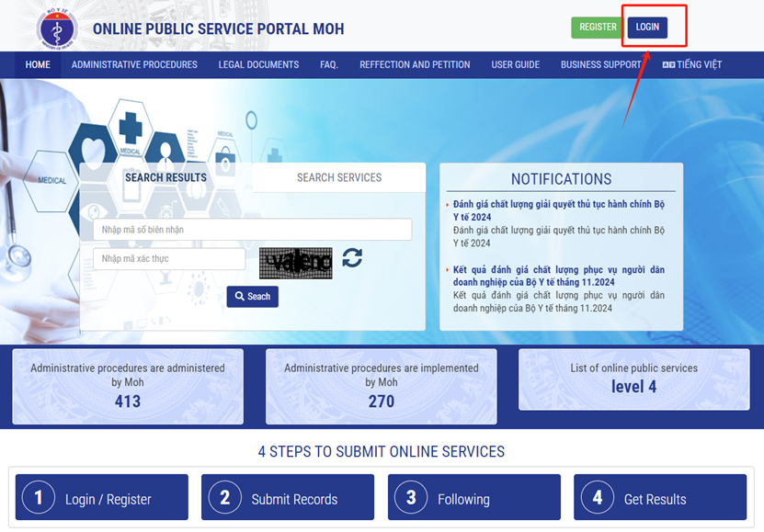Open REFFECTION AND PETITION menu
The height and width of the screenshot is (532, 764).
(x=415, y=64)
